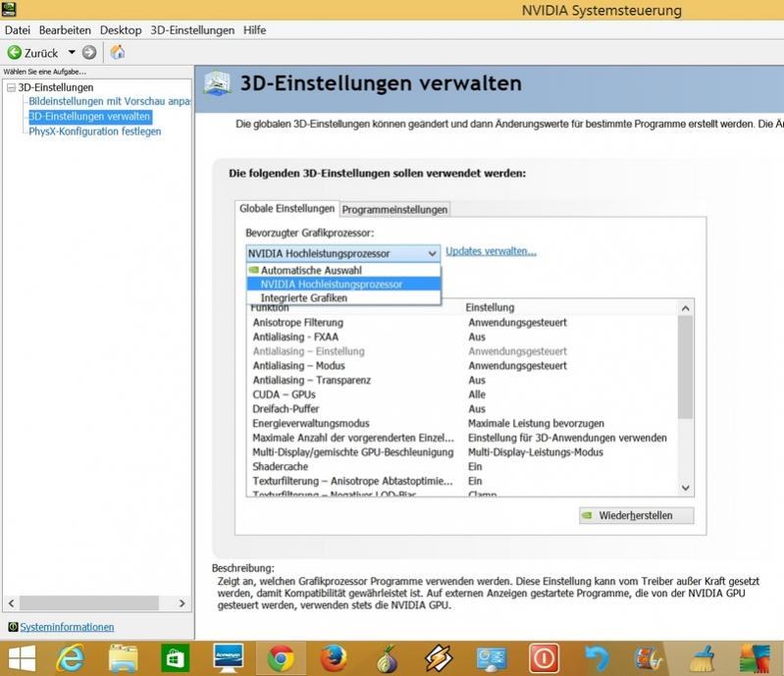The height and width of the screenshot is (676, 784).
Task: Choose Automatische Auswahl option
Action: tap(343, 270)
